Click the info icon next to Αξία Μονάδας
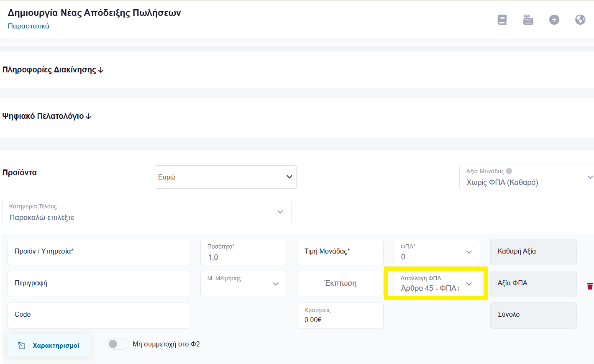594x364 pixels. [x=509, y=171]
